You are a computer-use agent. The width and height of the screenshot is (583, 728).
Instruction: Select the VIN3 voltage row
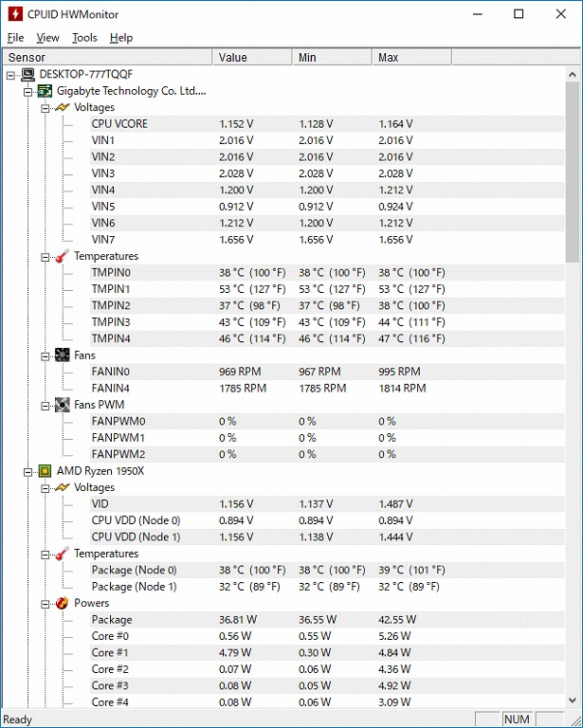[327, 173]
